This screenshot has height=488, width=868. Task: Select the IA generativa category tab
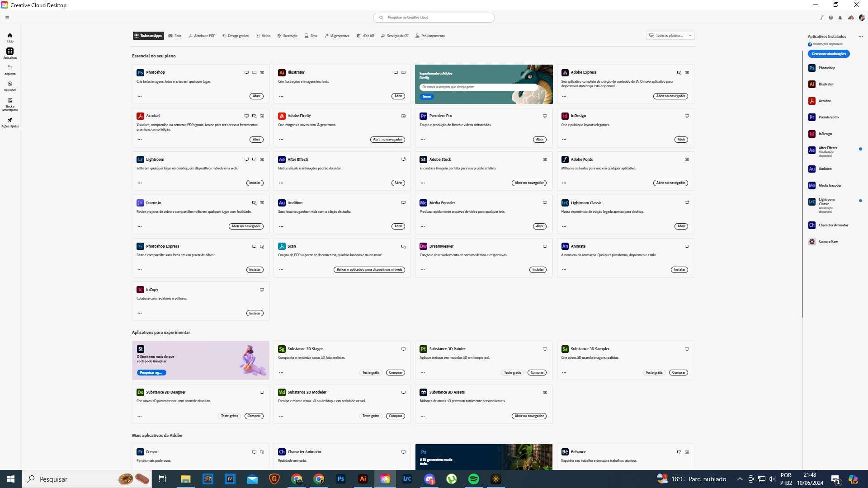click(x=337, y=36)
